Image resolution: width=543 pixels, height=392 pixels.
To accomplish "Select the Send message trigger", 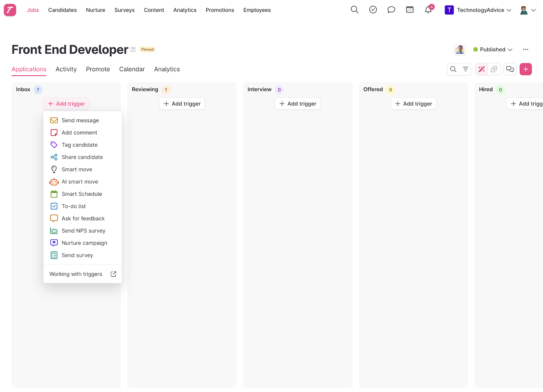I will coord(82,120).
